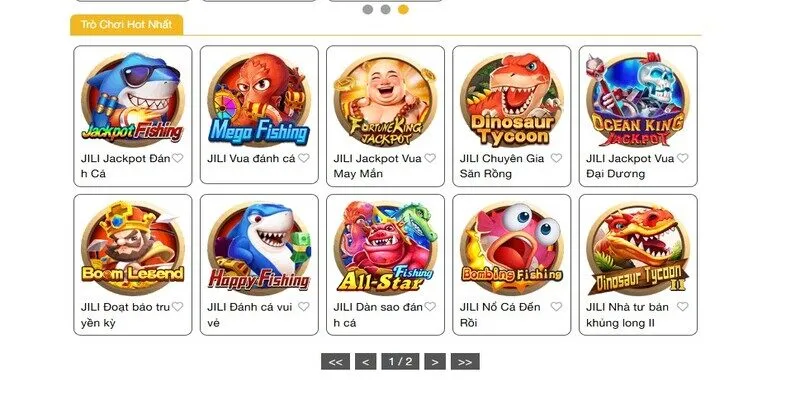Select the All-Star Fishing game icon
This screenshot has width=800, height=400.
385,247
